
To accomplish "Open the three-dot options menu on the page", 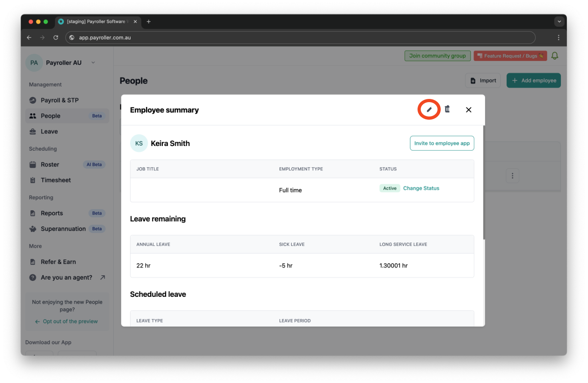I will 513,176.
